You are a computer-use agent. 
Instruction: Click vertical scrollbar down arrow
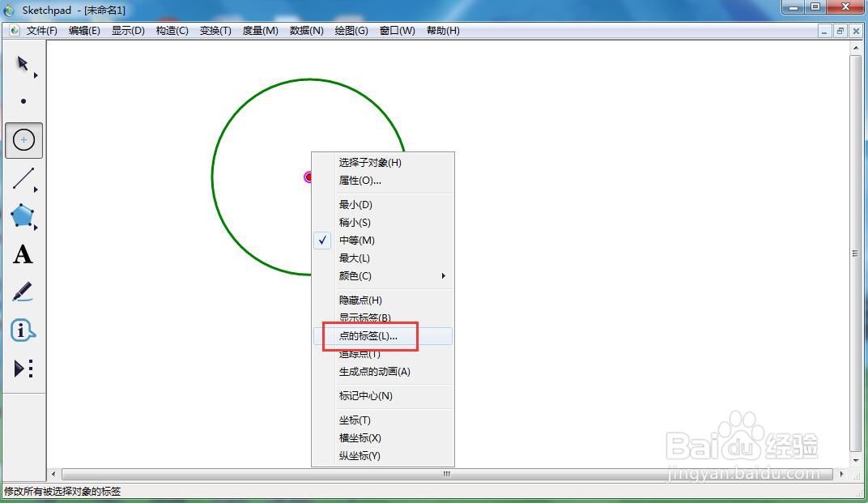(856, 460)
